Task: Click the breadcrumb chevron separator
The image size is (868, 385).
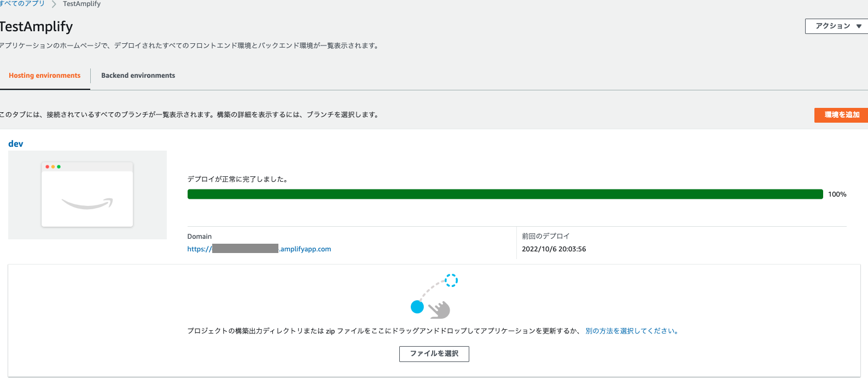Action: tap(54, 4)
